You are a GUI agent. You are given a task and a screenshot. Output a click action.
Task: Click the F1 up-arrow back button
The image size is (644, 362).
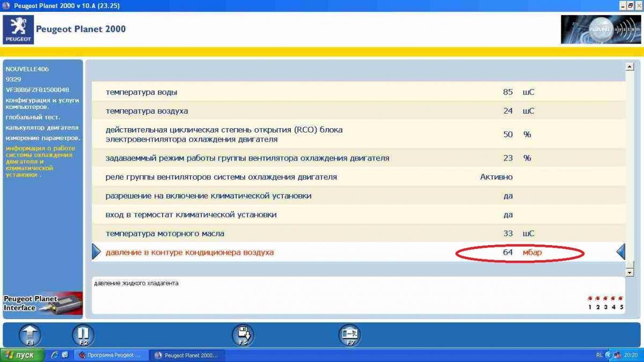30,335
